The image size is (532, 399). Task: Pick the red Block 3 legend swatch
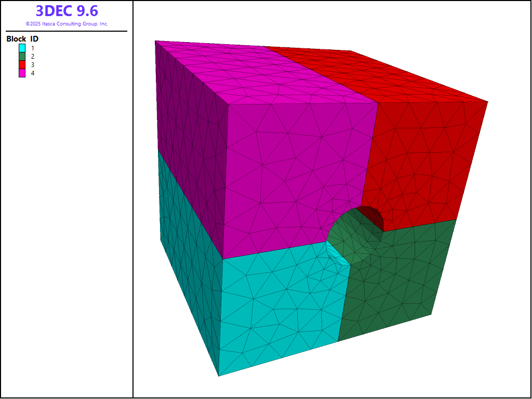pos(22,64)
